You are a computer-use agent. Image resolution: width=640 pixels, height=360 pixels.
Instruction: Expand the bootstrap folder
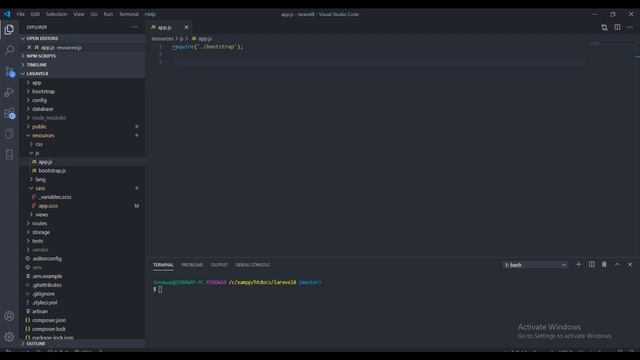pos(82,91)
